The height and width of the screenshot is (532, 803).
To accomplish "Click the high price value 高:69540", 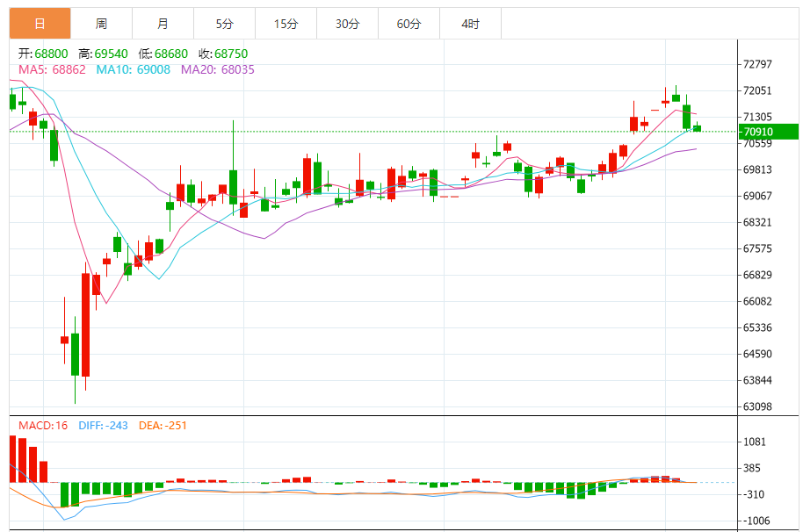I will point(103,54).
